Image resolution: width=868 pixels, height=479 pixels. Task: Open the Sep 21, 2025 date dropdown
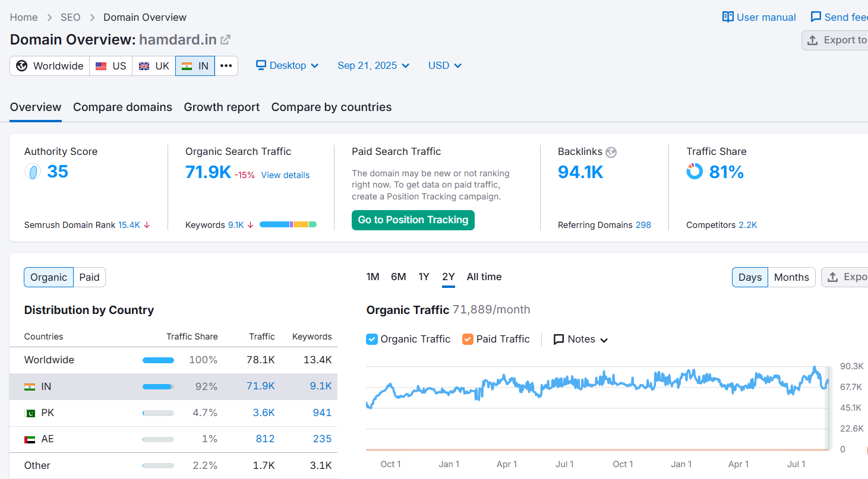[x=374, y=65]
